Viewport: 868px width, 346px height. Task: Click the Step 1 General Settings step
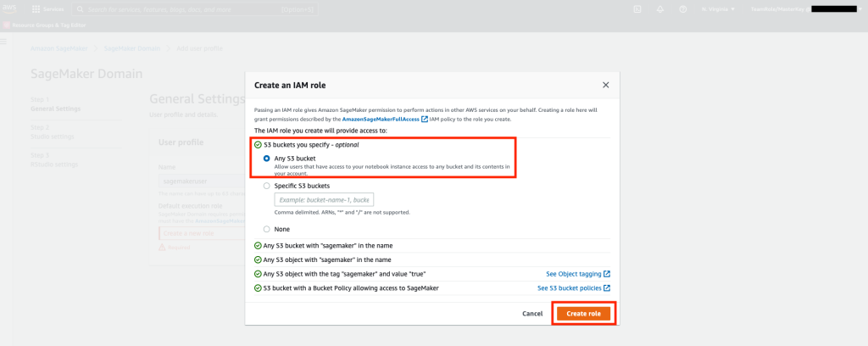pos(55,104)
